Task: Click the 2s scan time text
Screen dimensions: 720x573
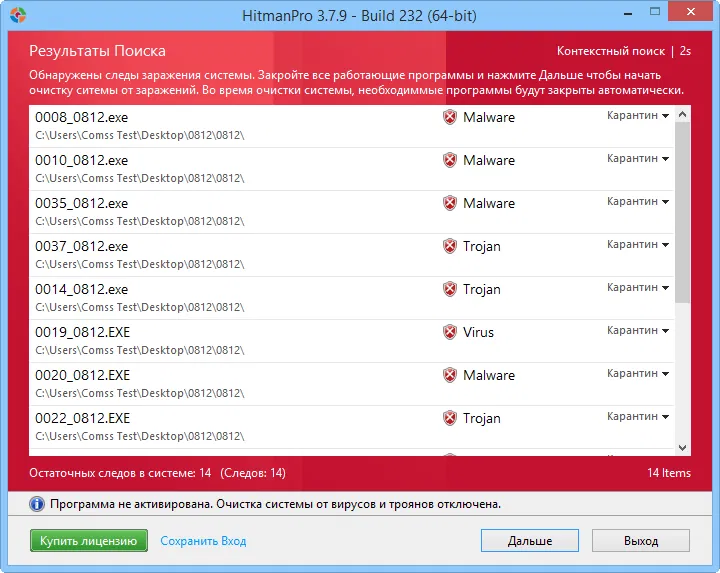Action: click(685, 51)
